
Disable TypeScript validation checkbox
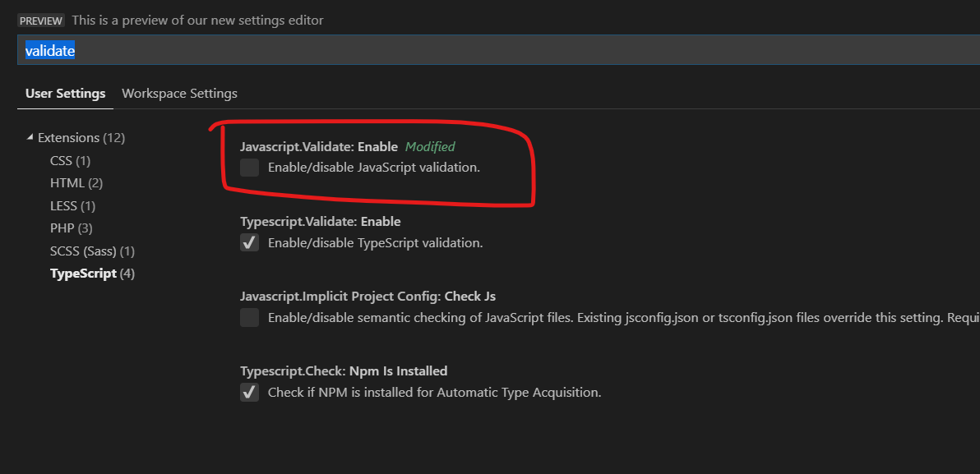[249, 242]
